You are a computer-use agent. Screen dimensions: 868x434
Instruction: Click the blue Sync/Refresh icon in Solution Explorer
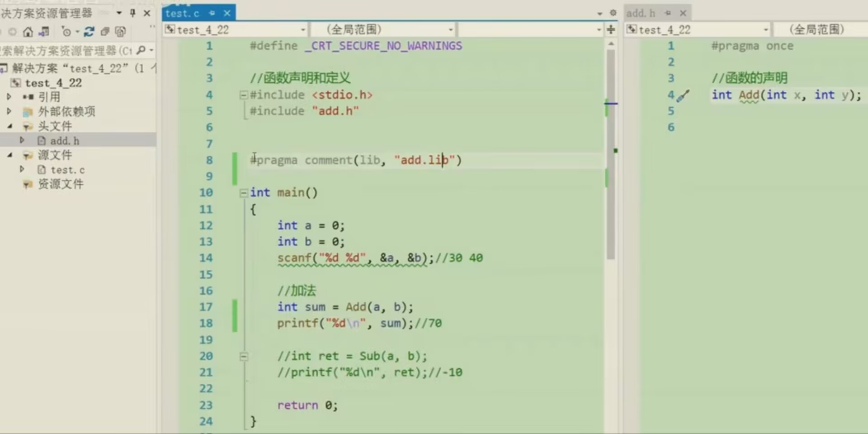point(89,32)
